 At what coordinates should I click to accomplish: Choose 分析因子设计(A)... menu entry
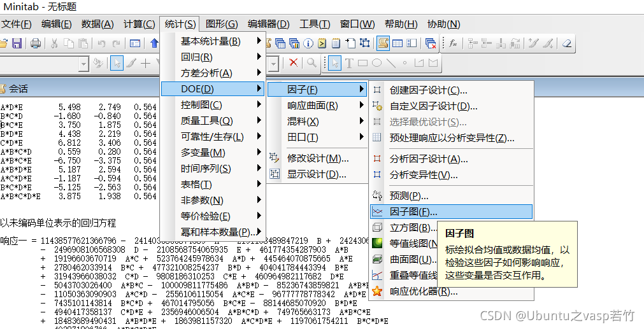click(x=452, y=159)
